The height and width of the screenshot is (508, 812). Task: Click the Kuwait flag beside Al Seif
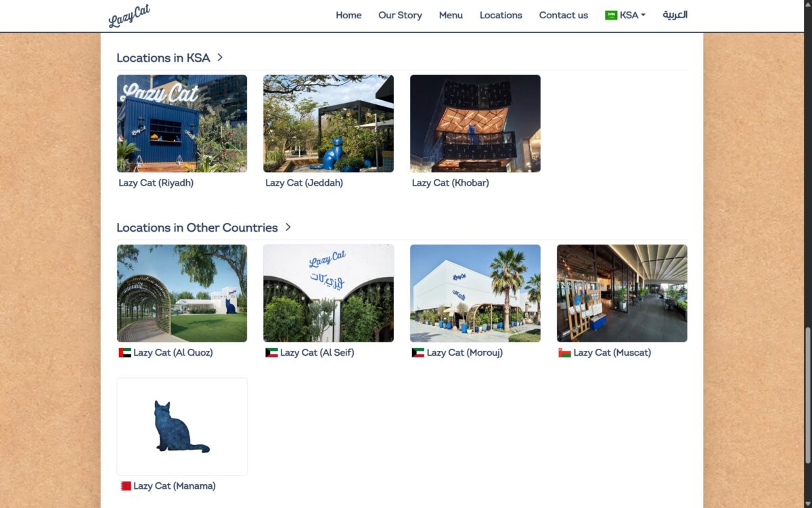pos(271,353)
